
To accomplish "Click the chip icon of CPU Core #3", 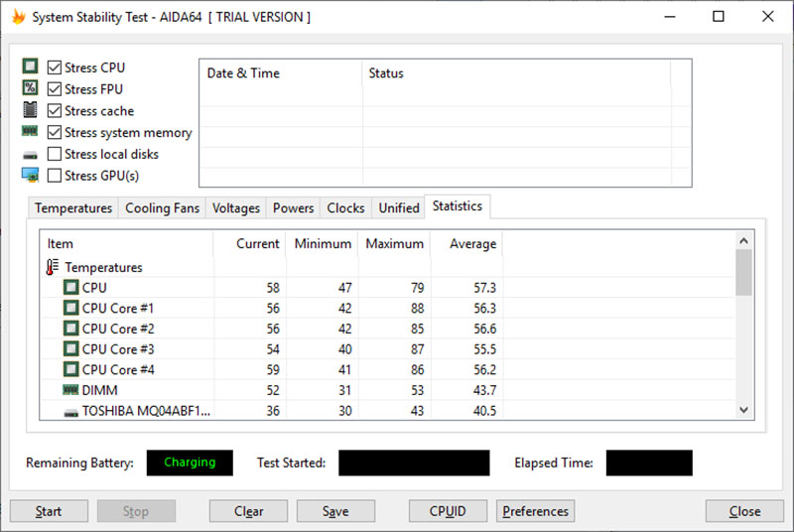I will coord(70,348).
